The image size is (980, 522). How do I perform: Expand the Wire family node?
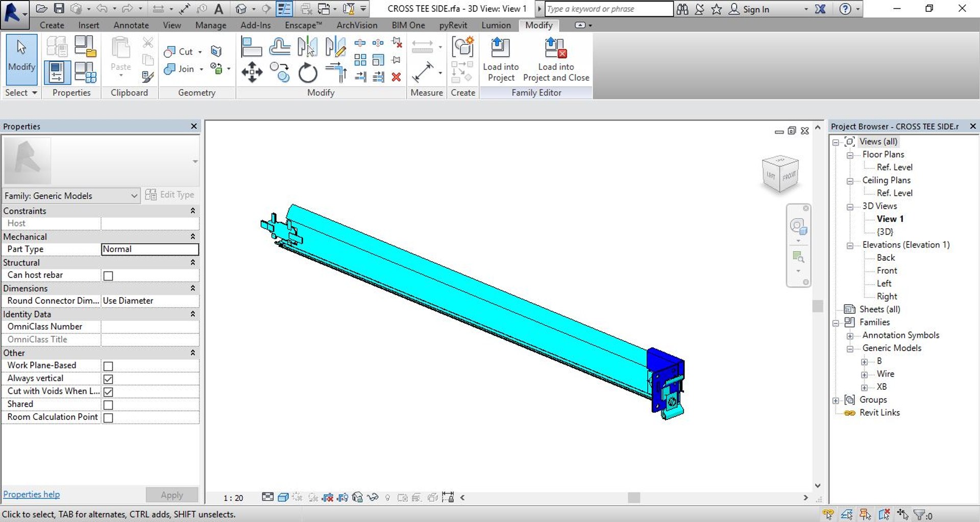(x=864, y=375)
